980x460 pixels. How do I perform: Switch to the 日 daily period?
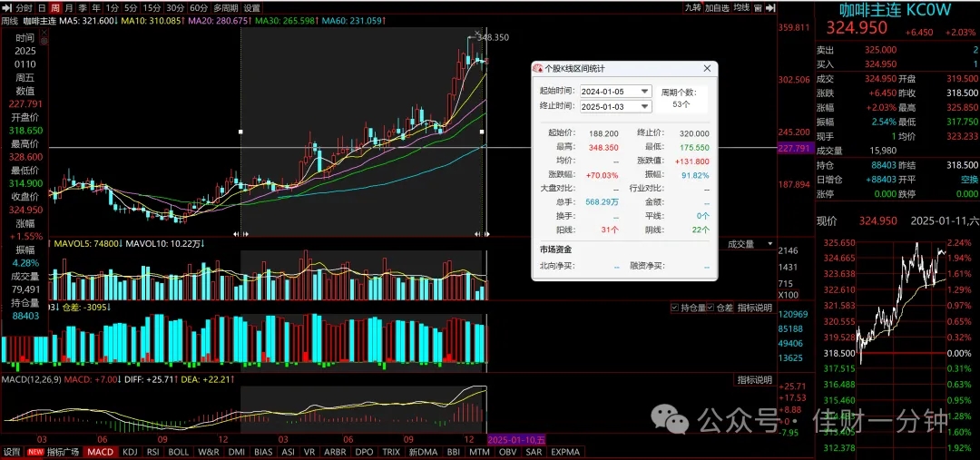(x=41, y=8)
